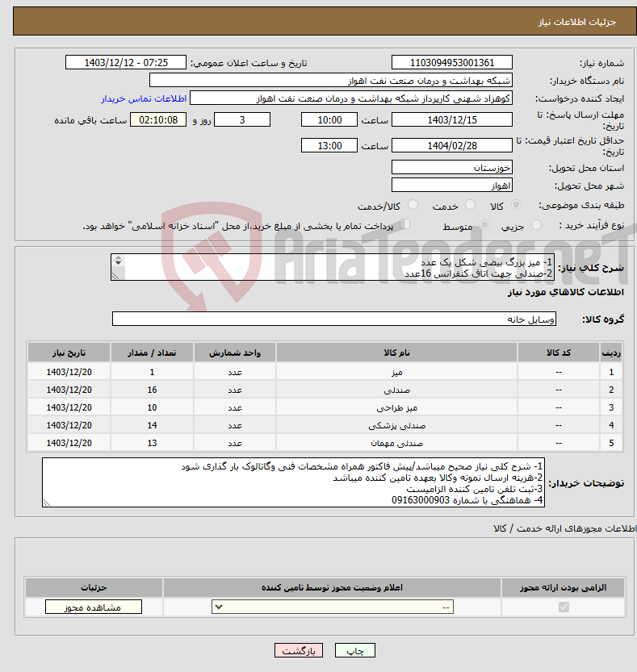Select the خدمت radio button
Screen dimensions: 637x672
(x=470, y=205)
